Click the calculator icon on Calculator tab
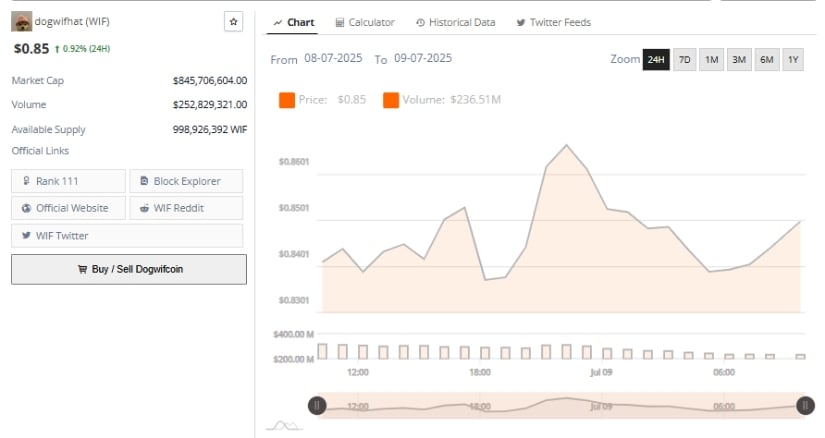Viewport: 825px width, 438px height. point(340,23)
